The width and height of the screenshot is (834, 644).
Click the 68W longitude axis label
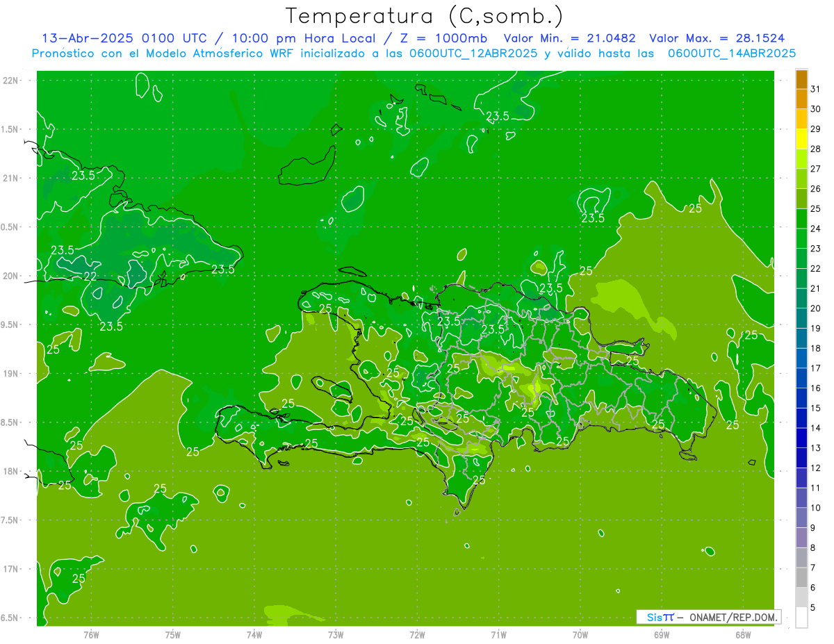[743, 634]
